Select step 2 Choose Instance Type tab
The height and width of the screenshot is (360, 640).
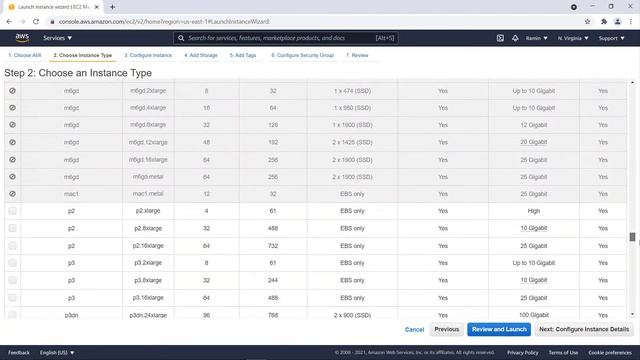pyautogui.click(x=82, y=55)
